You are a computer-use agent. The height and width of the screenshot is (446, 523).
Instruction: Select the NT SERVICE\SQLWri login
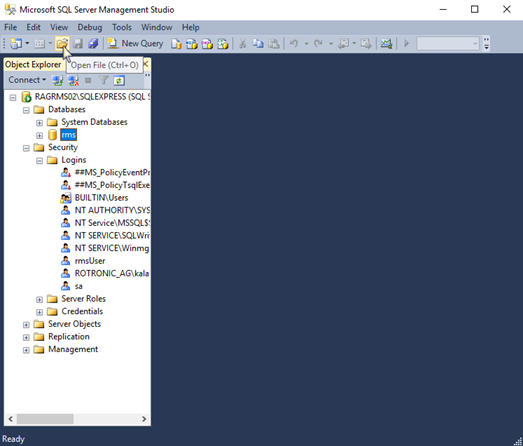coord(112,236)
